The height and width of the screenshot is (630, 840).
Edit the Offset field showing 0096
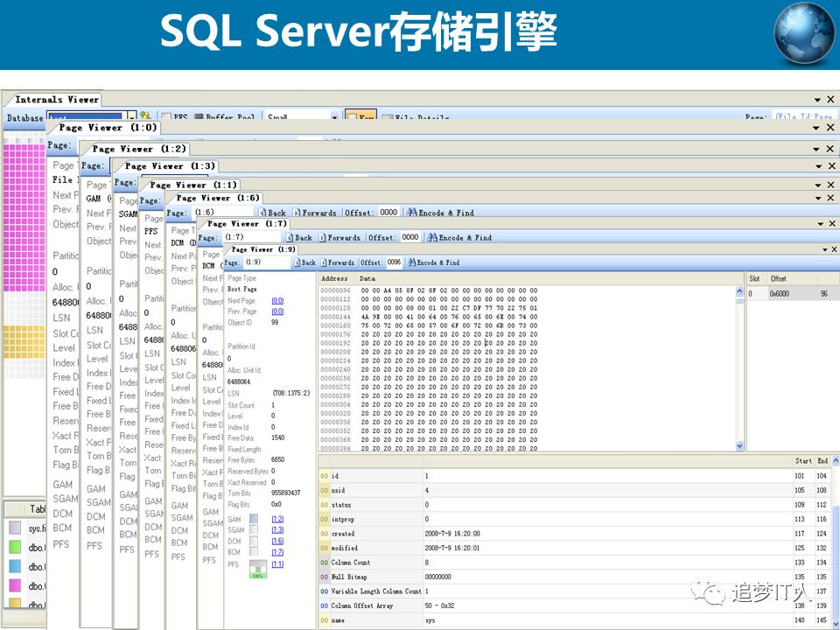pos(394,262)
